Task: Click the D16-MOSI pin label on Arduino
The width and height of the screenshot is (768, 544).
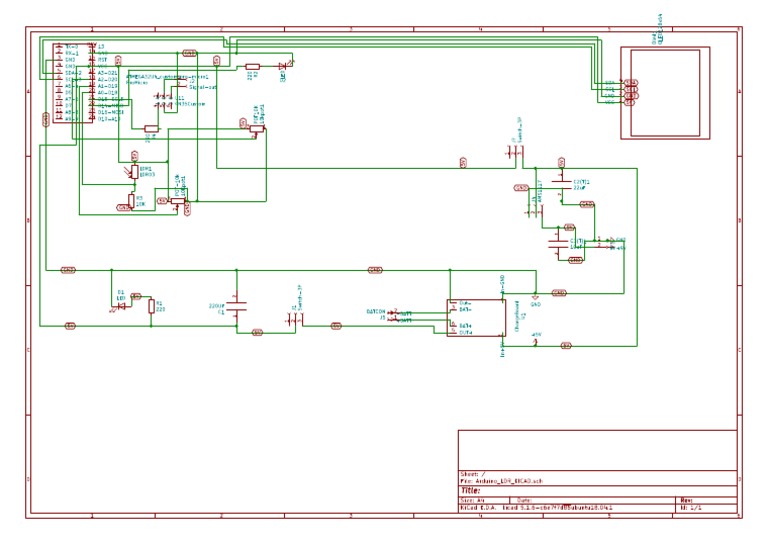Action: point(111,112)
